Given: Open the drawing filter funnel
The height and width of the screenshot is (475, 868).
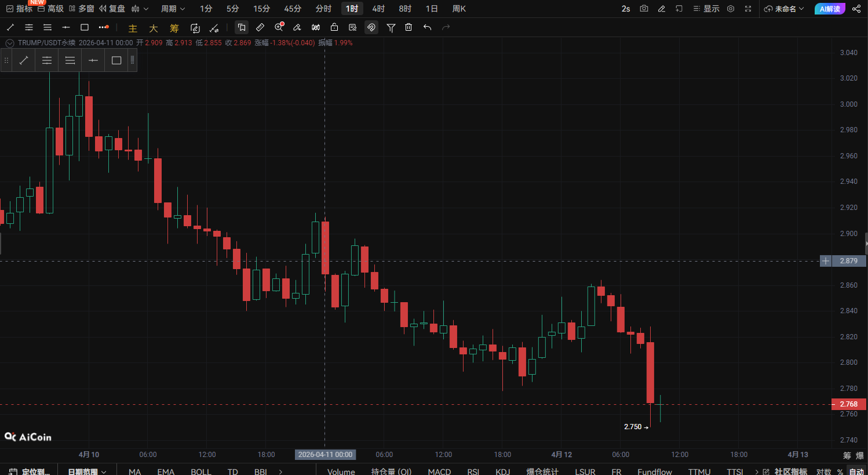Looking at the screenshot, I should tap(391, 27).
